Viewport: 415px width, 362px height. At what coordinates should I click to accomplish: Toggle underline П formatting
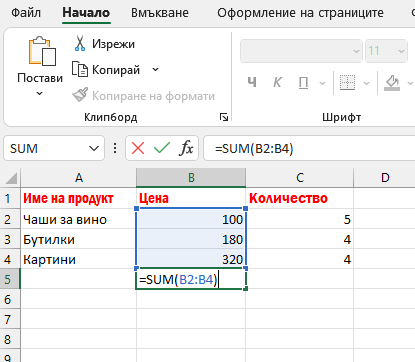pyautogui.click(x=303, y=82)
